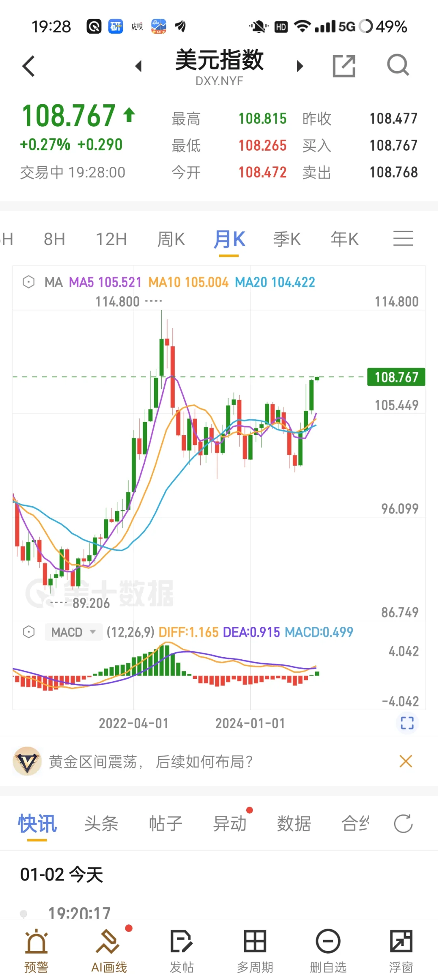Go back with the left arrow icon
The height and width of the screenshot is (980, 438).
[x=28, y=66]
